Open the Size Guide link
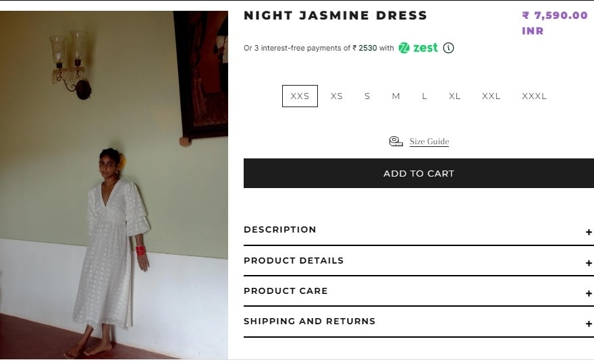Screen dimensions: 594x364 (429, 142)
